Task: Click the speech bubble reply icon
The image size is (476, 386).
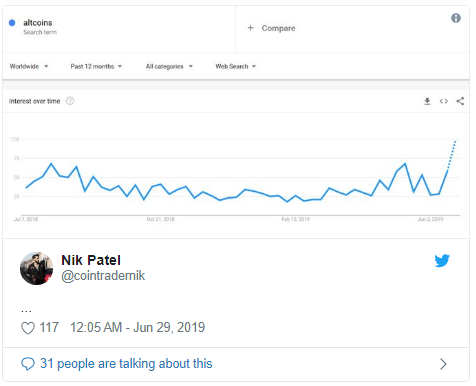Action: click(x=28, y=364)
